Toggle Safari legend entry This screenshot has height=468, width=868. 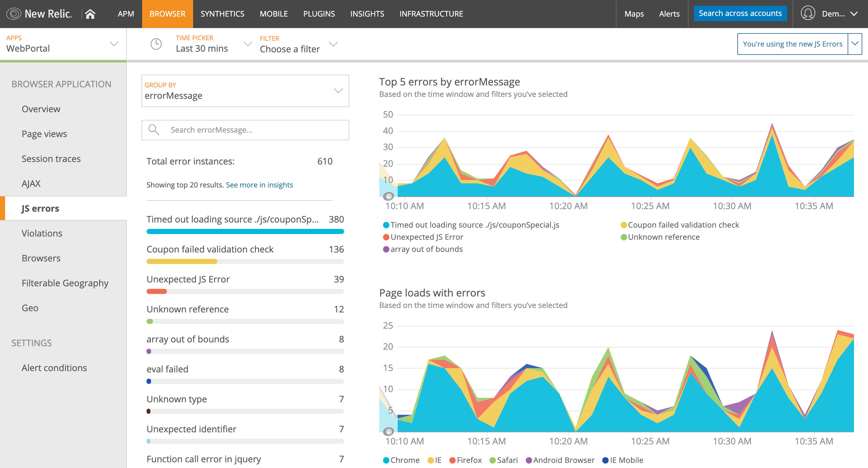503,460
